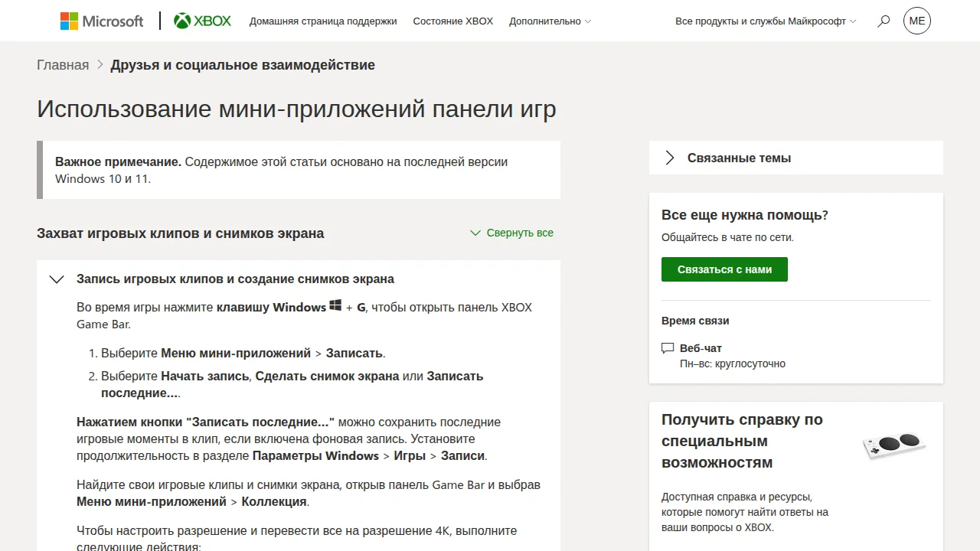Click "Общайтесь в чате по сети." text
The height and width of the screenshot is (551, 980).
coord(727,237)
